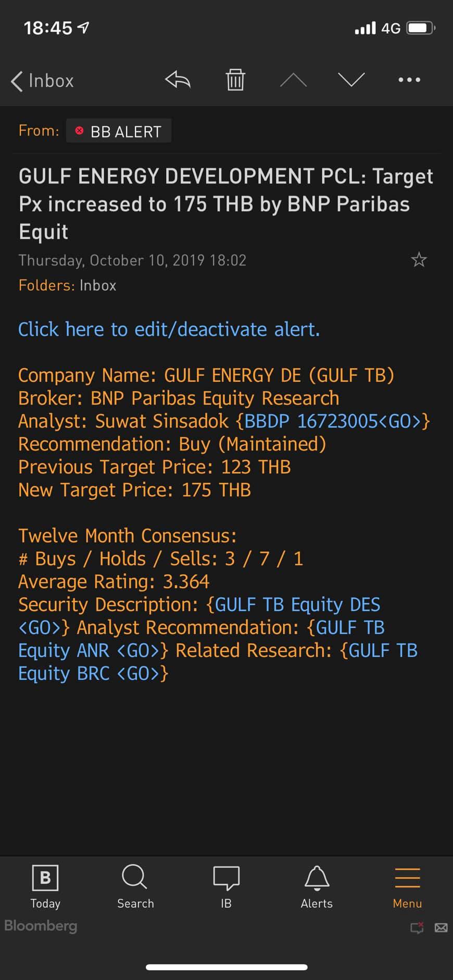
Task: Delete message with trash icon
Action: (235, 80)
